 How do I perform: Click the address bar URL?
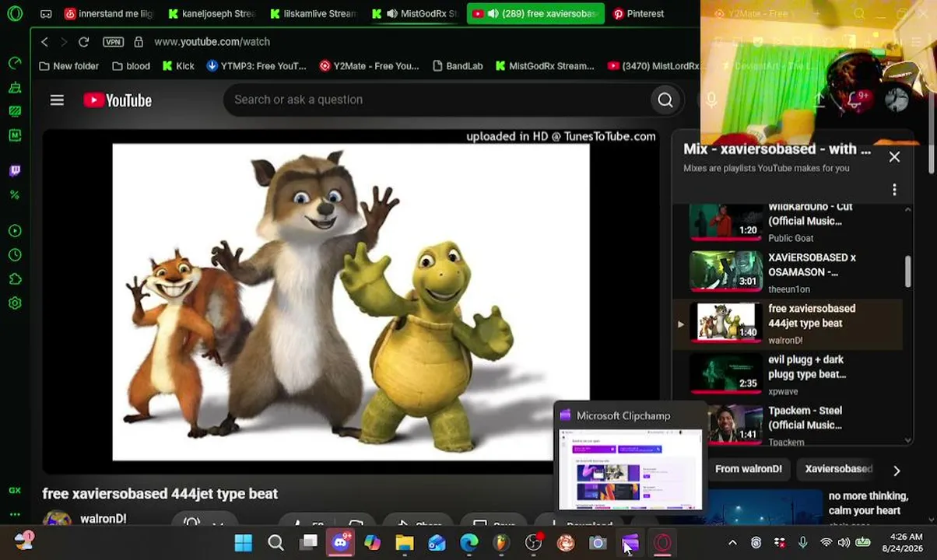(x=212, y=42)
